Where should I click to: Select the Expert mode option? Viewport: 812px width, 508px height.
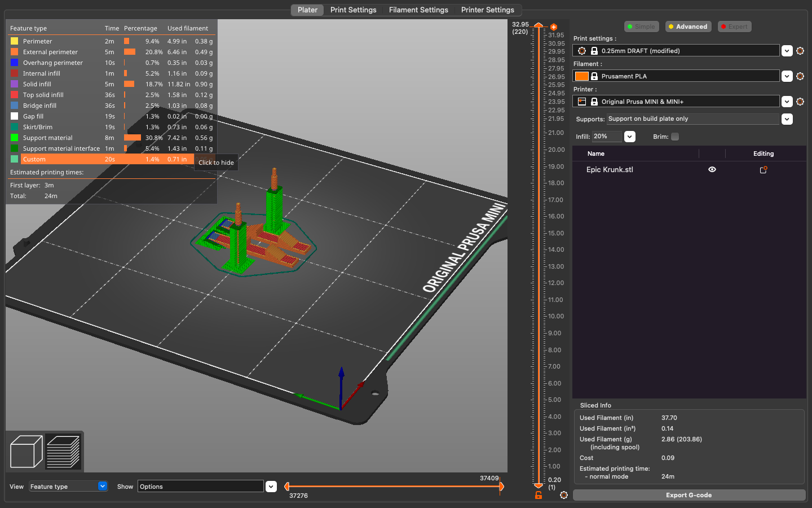pos(734,27)
